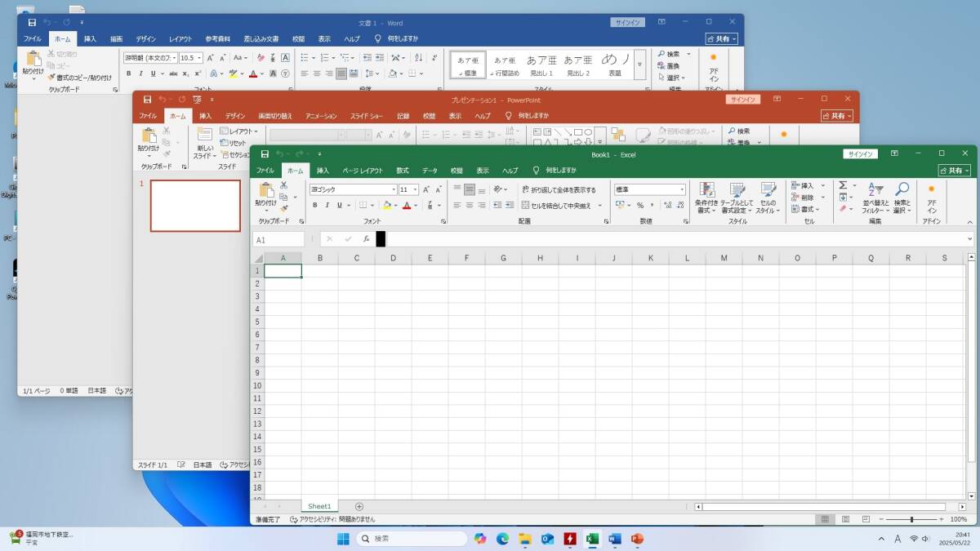Open Sort & Filter (並べ替えとフィルター) dropdown
The width and height of the screenshot is (980, 551).
(x=875, y=198)
